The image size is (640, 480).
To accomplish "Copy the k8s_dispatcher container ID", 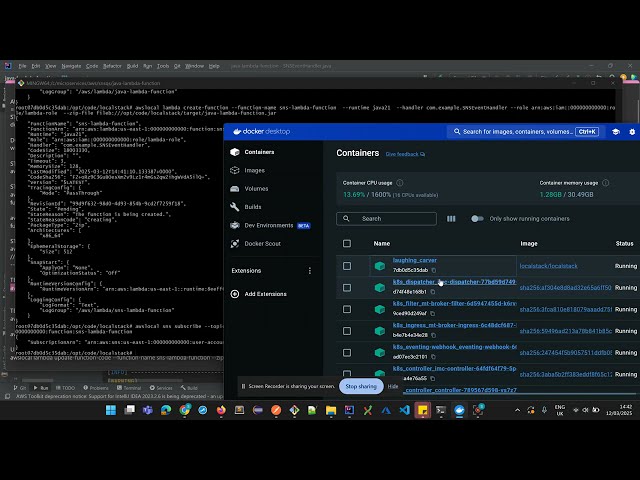I will [432, 292].
